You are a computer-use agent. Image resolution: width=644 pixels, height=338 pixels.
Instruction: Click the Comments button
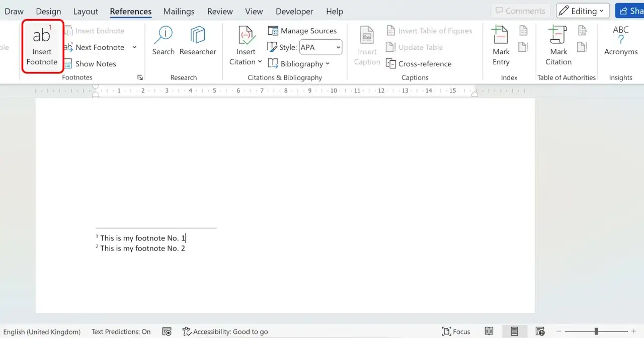(x=521, y=11)
